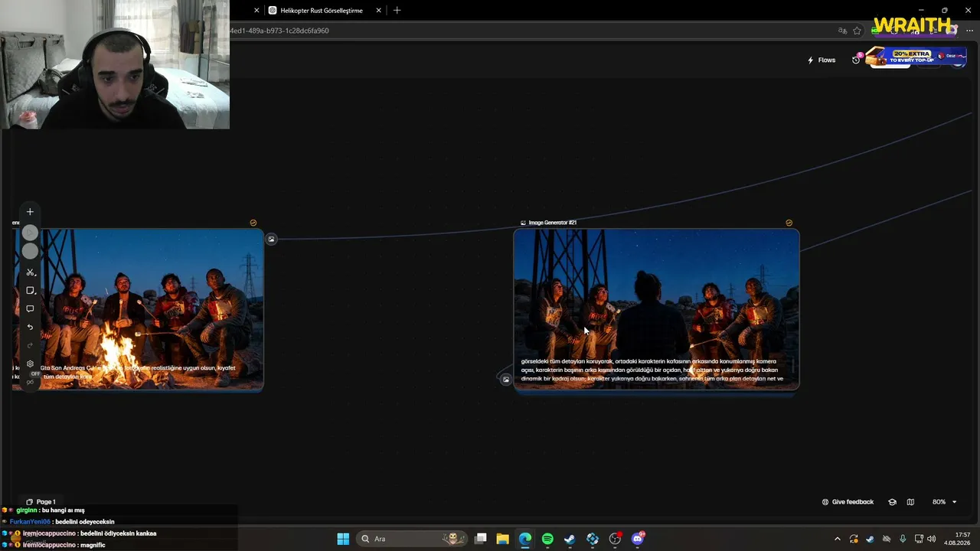Click the taskbar search box Ara
The image size is (980, 551).
tap(412, 539)
